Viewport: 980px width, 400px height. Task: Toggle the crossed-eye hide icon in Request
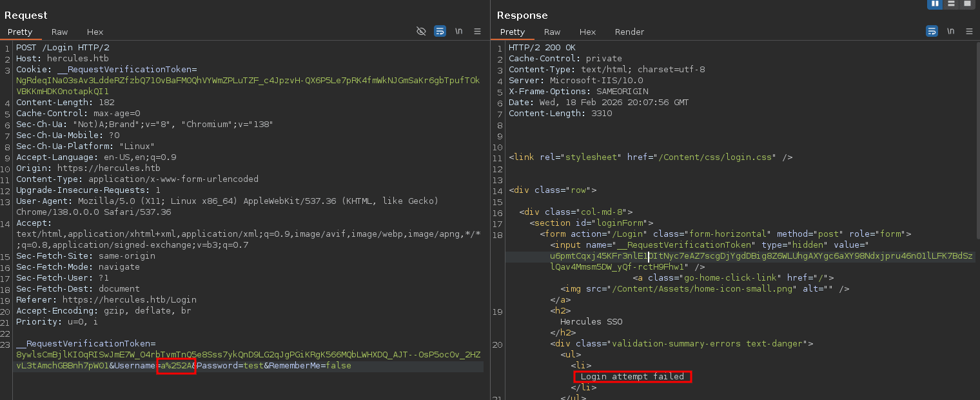(x=421, y=31)
